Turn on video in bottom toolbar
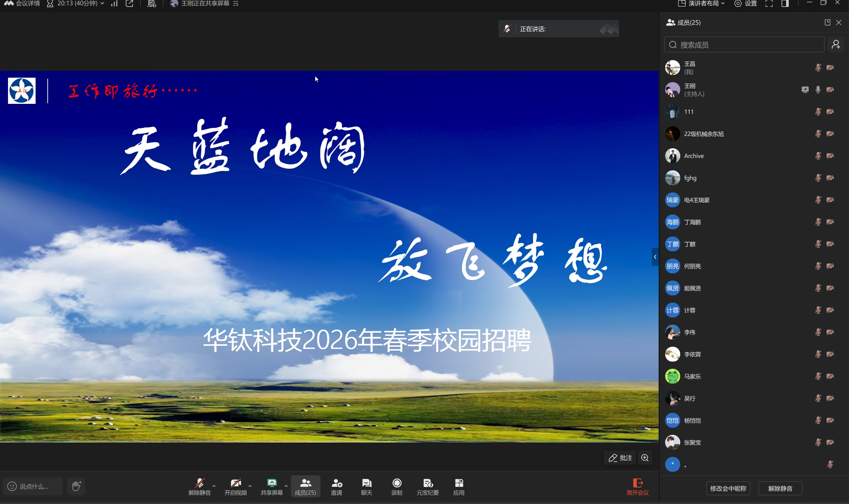Image resolution: width=849 pixels, height=504 pixels. 236,487
